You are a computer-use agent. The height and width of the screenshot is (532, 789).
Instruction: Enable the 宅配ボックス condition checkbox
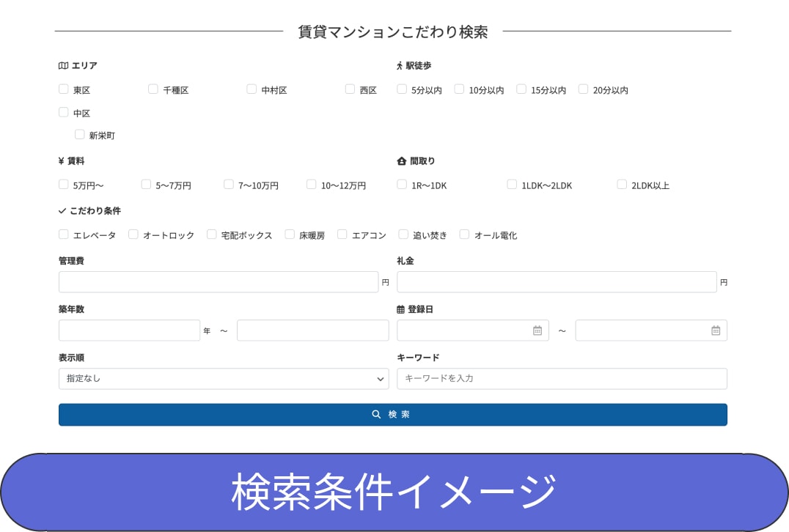pyautogui.click(x=211, y=234)
